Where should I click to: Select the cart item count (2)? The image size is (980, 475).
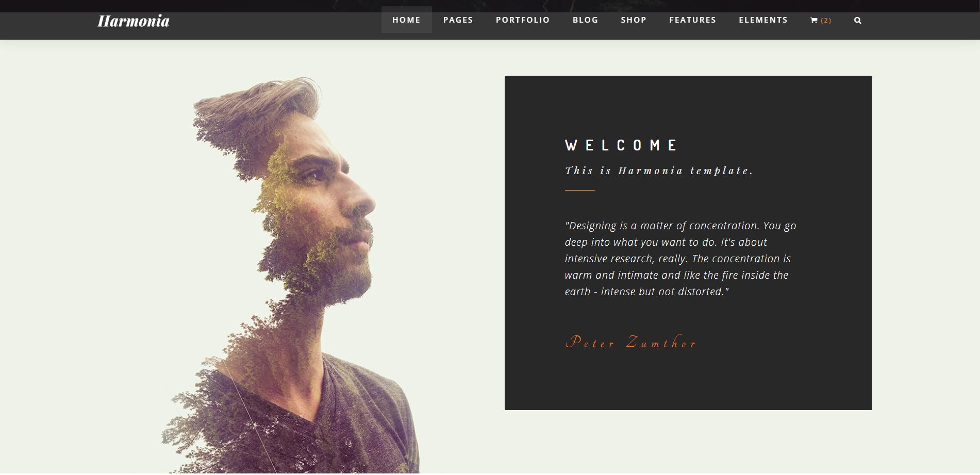[x=826, y=21]
